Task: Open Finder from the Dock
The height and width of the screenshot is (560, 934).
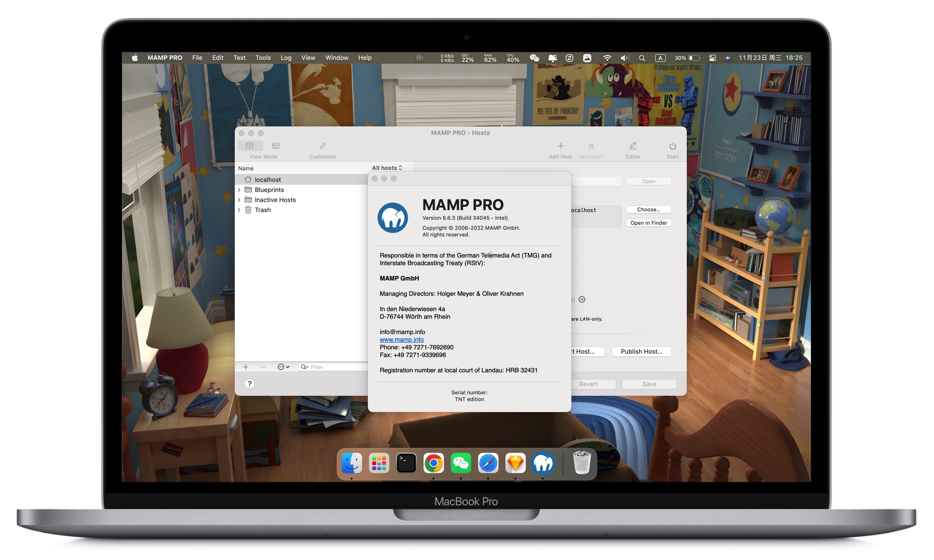Action: click(352, 463)
